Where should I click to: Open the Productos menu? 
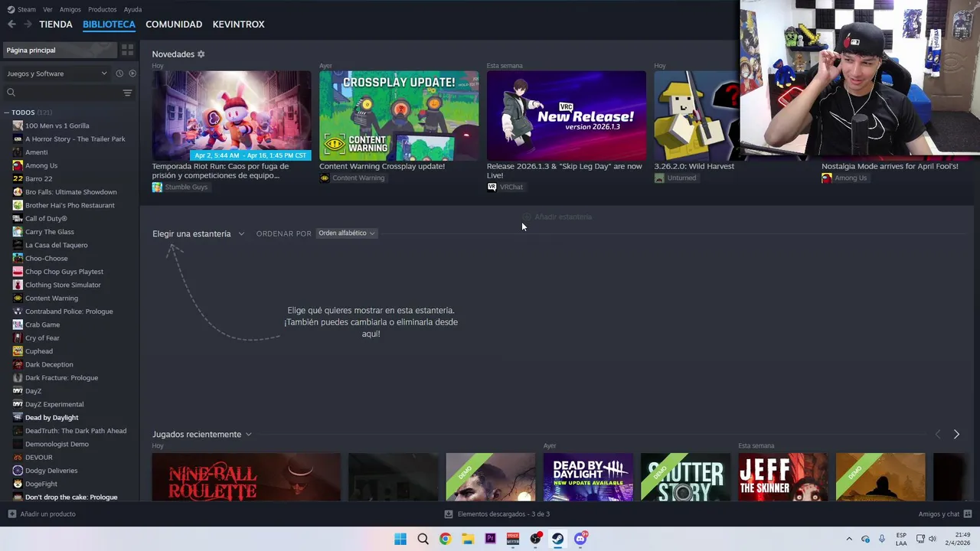(103, 9)
